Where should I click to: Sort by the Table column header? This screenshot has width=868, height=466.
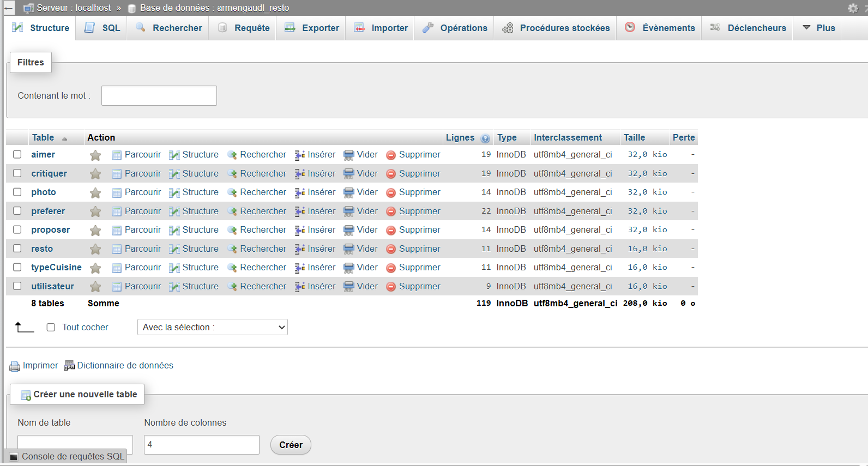click(x=43, y=138)
